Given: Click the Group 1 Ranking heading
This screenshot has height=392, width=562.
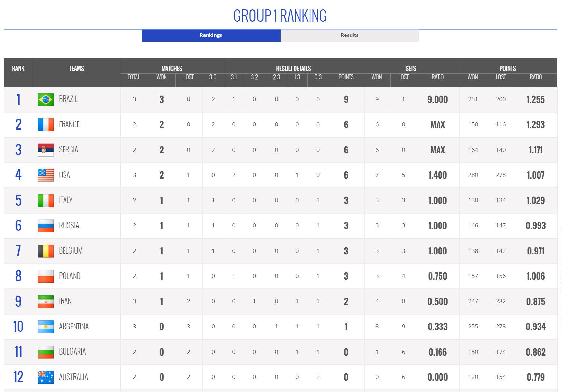Looking at the screenshot, I should point(280,16).
